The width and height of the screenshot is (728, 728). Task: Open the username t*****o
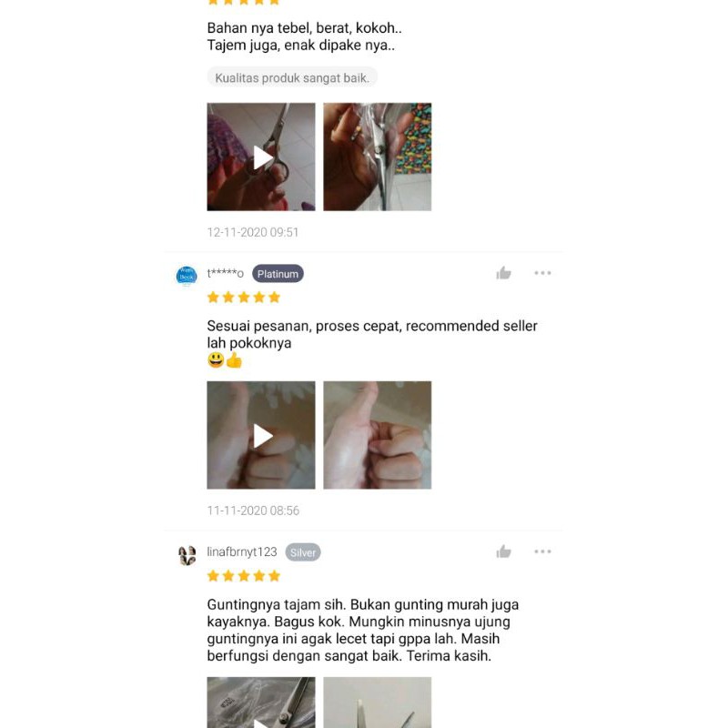[x=225, y=274]
